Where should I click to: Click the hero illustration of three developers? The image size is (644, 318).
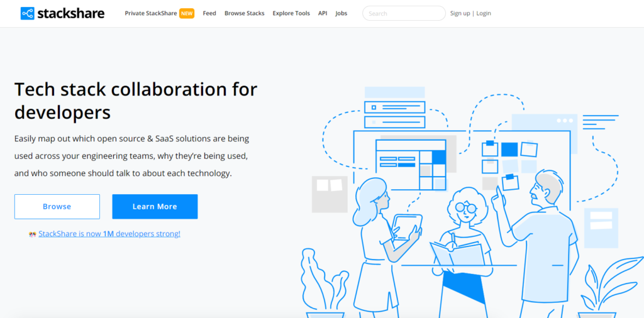pos(472,202)
